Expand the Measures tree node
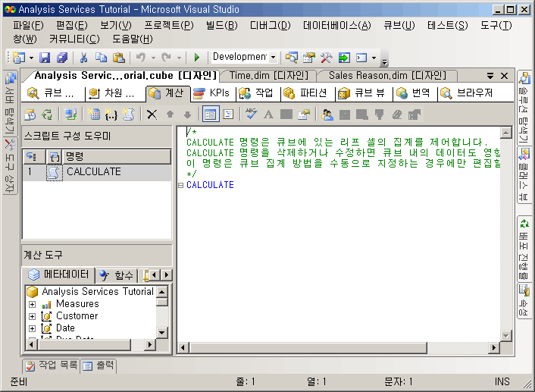The height and width of the screenshot is (392, 535). pyautogui.click(x=32, y=304)
